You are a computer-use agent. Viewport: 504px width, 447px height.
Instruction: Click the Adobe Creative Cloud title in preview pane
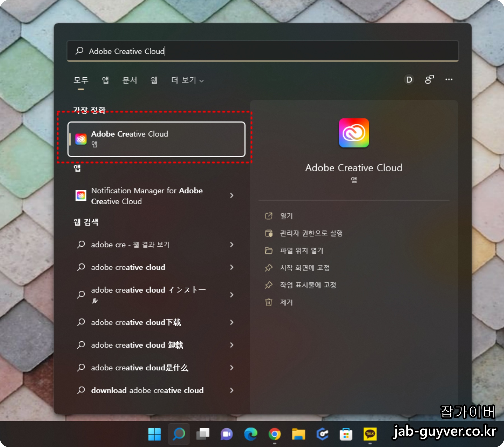[354, 168]
